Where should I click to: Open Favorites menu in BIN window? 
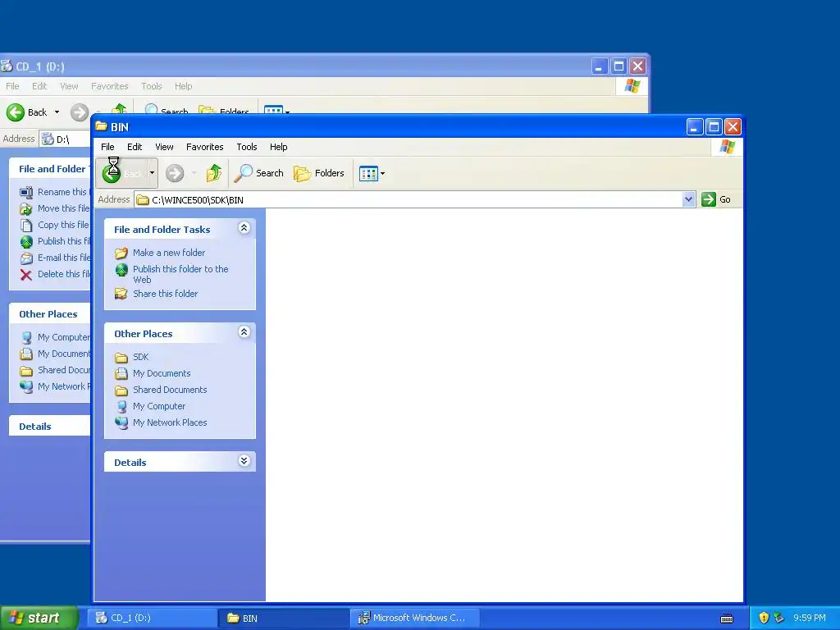(204, 147)
